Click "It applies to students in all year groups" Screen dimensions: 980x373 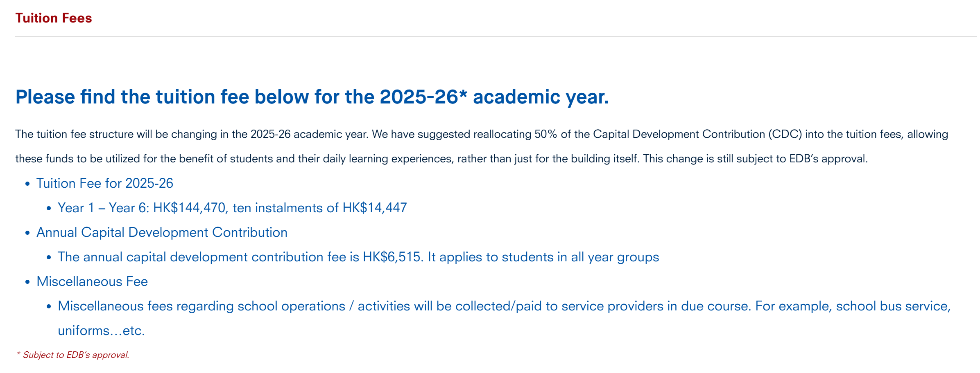tap(543, 257)
